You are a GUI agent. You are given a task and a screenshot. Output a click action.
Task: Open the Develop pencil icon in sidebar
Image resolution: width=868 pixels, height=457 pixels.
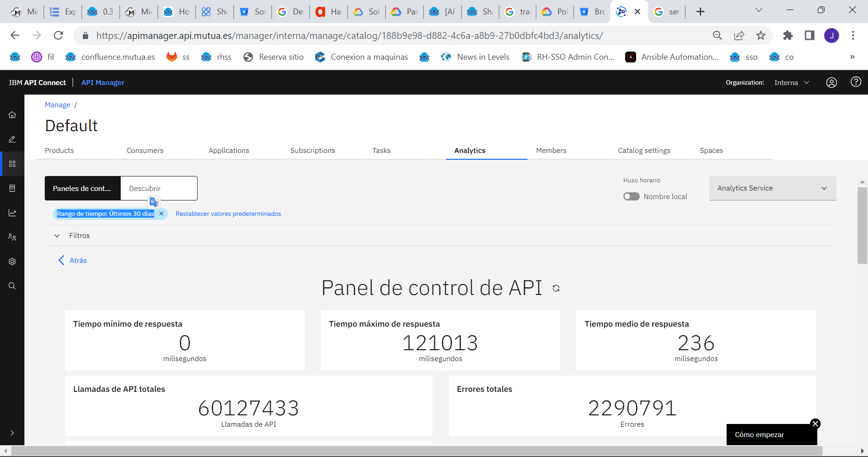(x=12, y=139)
